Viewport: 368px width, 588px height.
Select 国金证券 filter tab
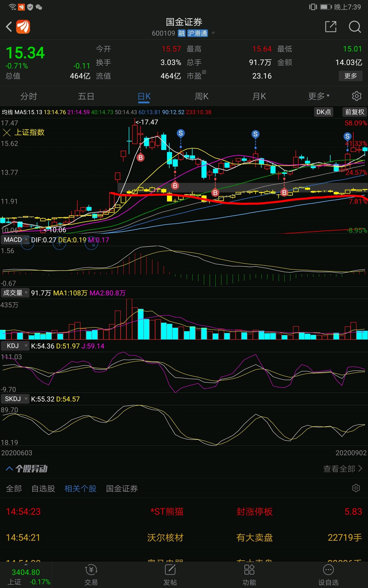tap(122, 488)
